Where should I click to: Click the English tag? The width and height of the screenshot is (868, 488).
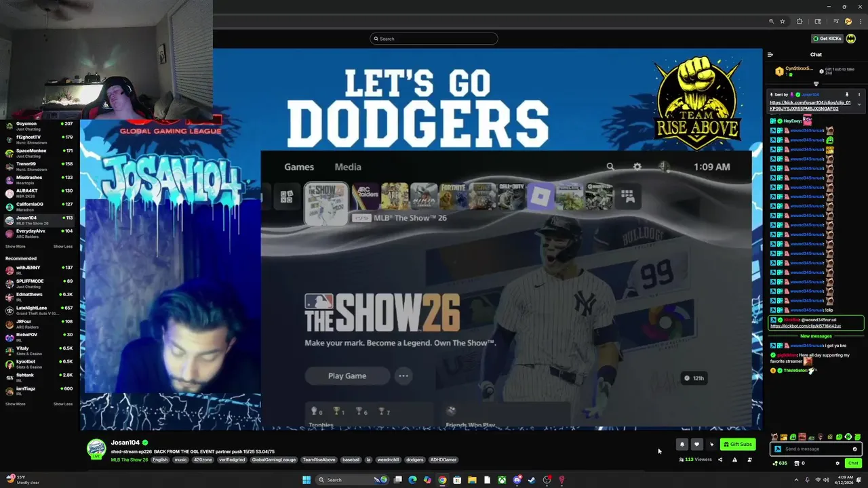click(160, 460)
